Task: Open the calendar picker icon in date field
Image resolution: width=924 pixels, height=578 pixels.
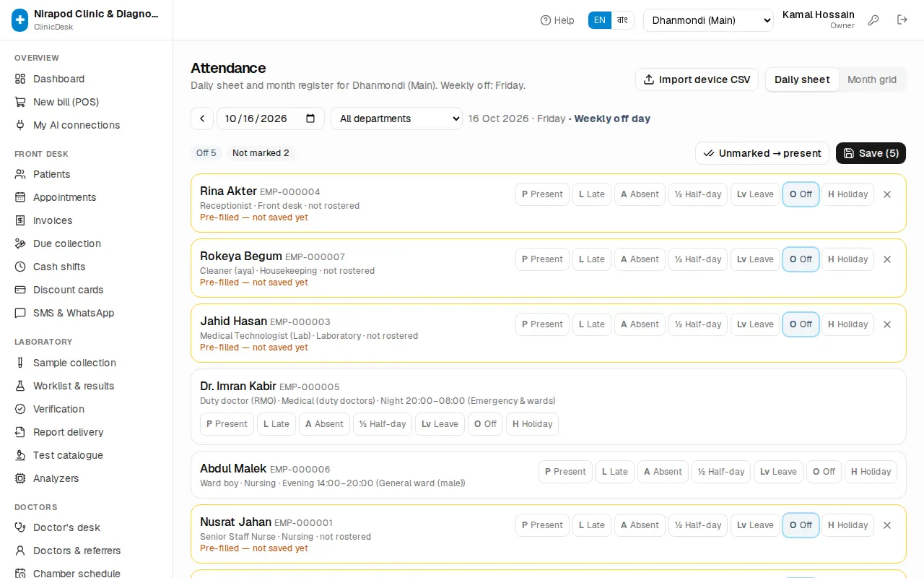Action: point(310,118)
